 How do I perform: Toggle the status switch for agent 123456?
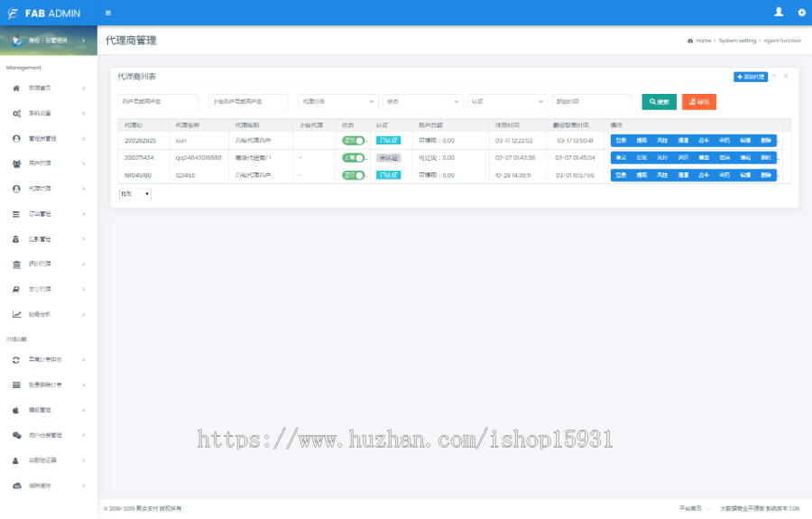(x=353, y=175)
